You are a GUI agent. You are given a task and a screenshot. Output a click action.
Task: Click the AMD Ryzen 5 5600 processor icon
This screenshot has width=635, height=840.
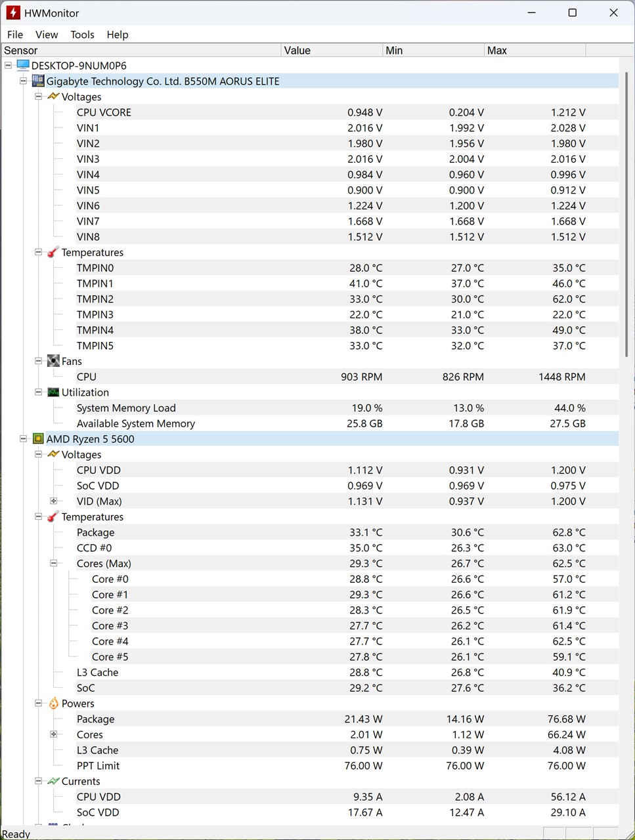tap(38, 439)
